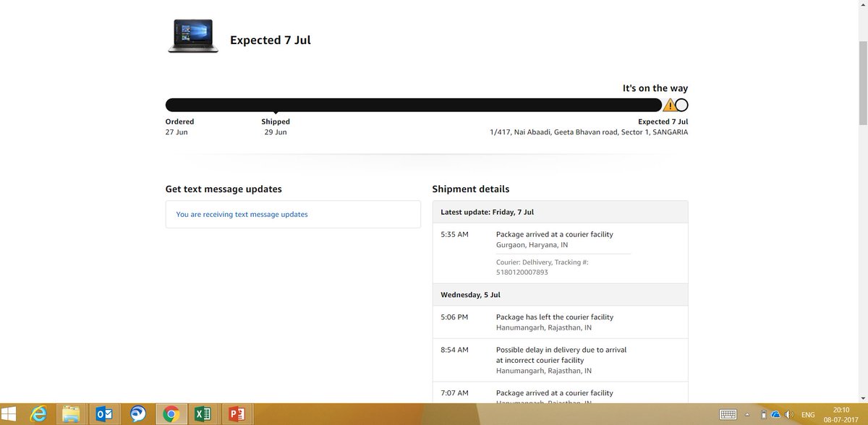This screenshot has height=425, width=868.
Task: Click the 8:54 AM timestamp
Action: (454, 350)
